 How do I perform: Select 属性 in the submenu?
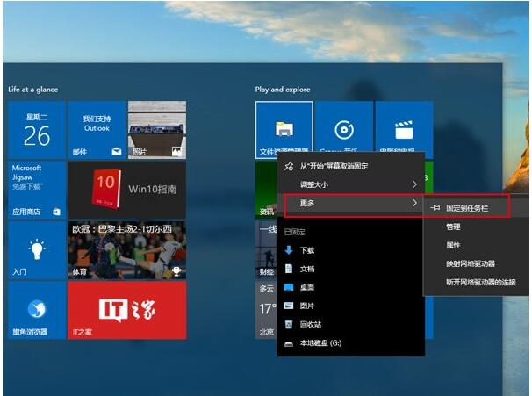(x=453, y=245)
